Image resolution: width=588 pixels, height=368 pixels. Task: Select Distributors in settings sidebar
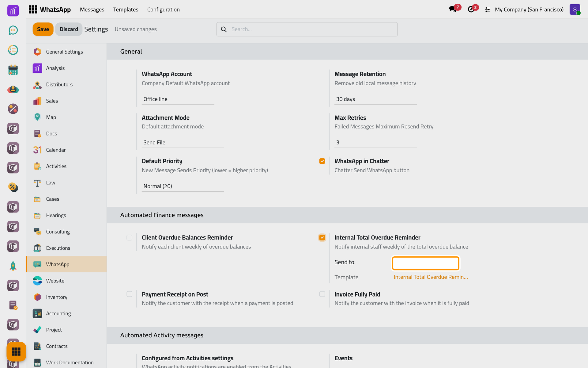66,84
